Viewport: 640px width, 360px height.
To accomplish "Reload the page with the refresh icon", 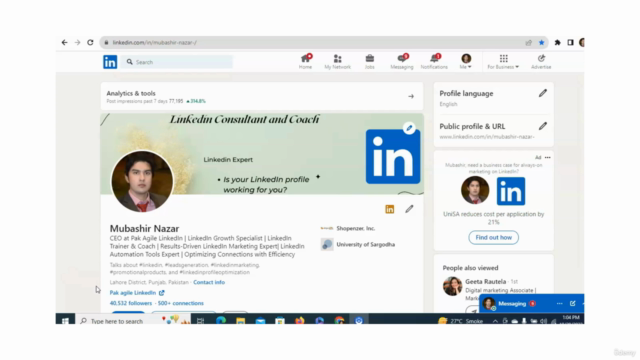I will (x=90, y=42).
